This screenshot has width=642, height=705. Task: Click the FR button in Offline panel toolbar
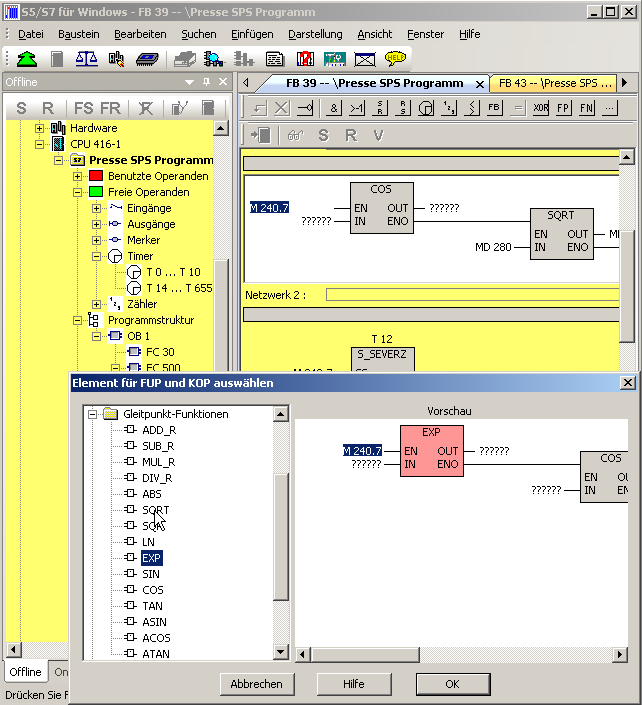coord(111,108)
